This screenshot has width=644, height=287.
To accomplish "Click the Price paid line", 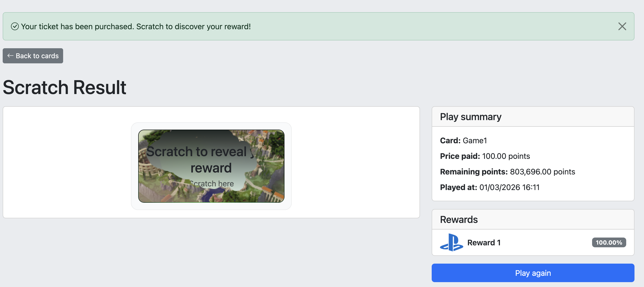I will 485,156.
